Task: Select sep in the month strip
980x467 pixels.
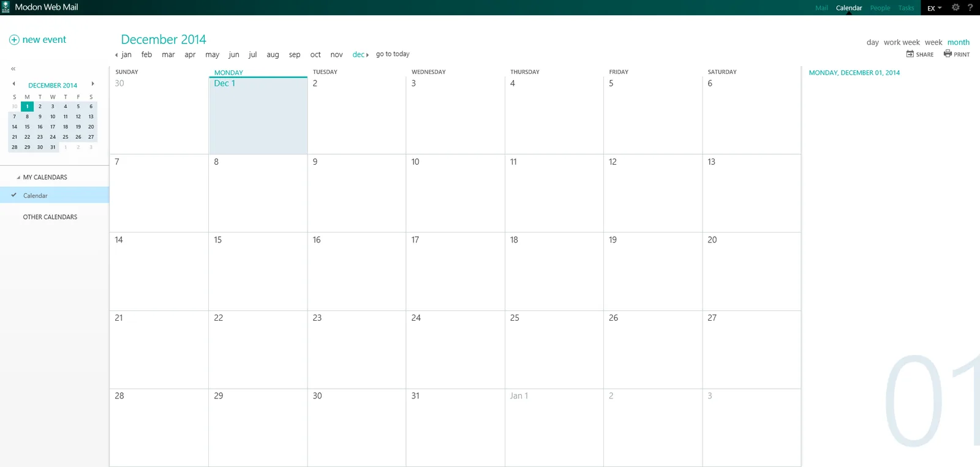Action: (295, 54)
